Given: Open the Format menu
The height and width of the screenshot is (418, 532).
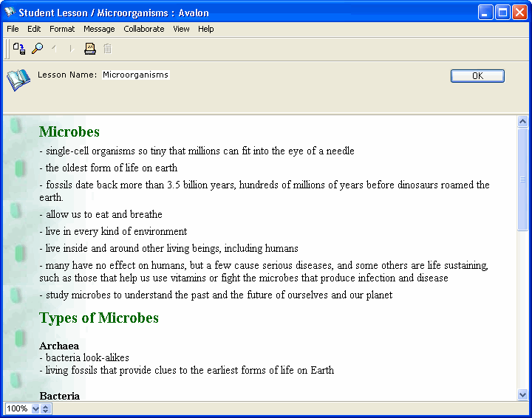Looking at the screenshot, I should 62,29.
